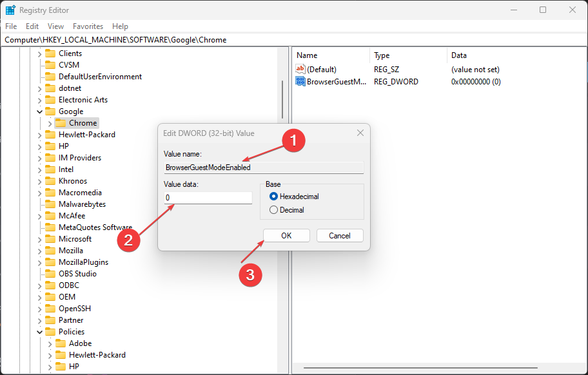Collapse the Google key
588x375 pixels.
click(40, 111)
